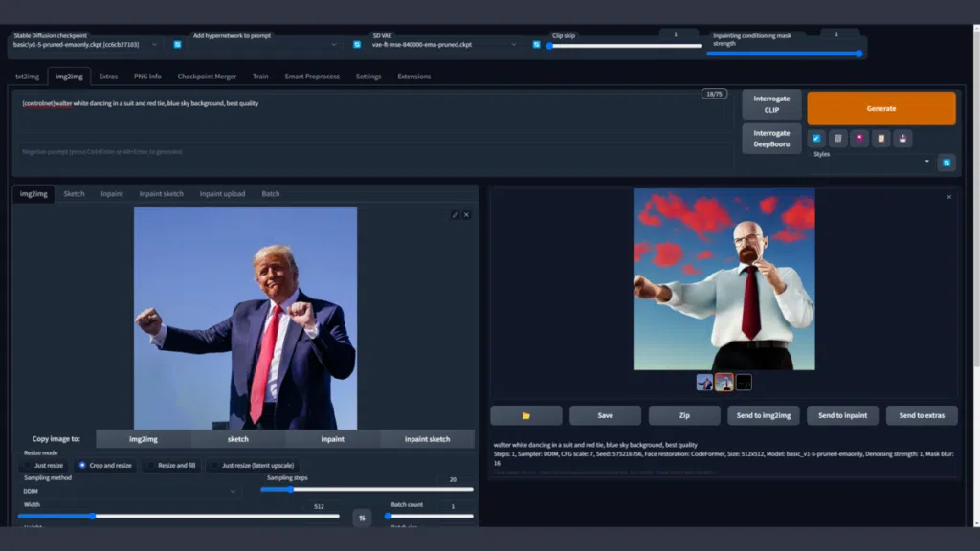Image resolution: width=980 pixels, height=551 pixels.
Task: Swap width and height values
Action: coord(362,517)
